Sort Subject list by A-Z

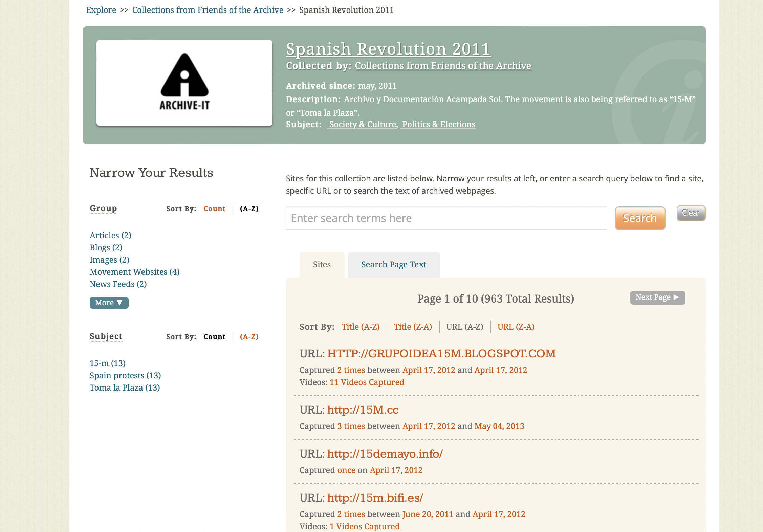(249, 337)
